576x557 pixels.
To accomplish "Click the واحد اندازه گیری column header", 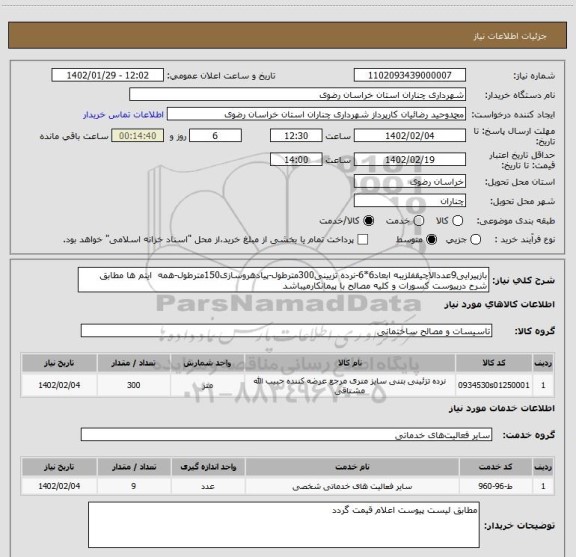I will tap(208, 467).
